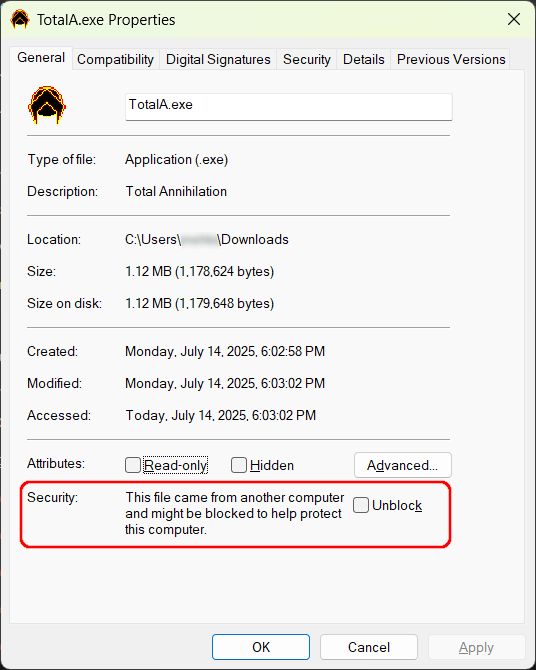Select the description "Total Annihilation"
The width and height of the screenshot is (536, 670).
176,191
